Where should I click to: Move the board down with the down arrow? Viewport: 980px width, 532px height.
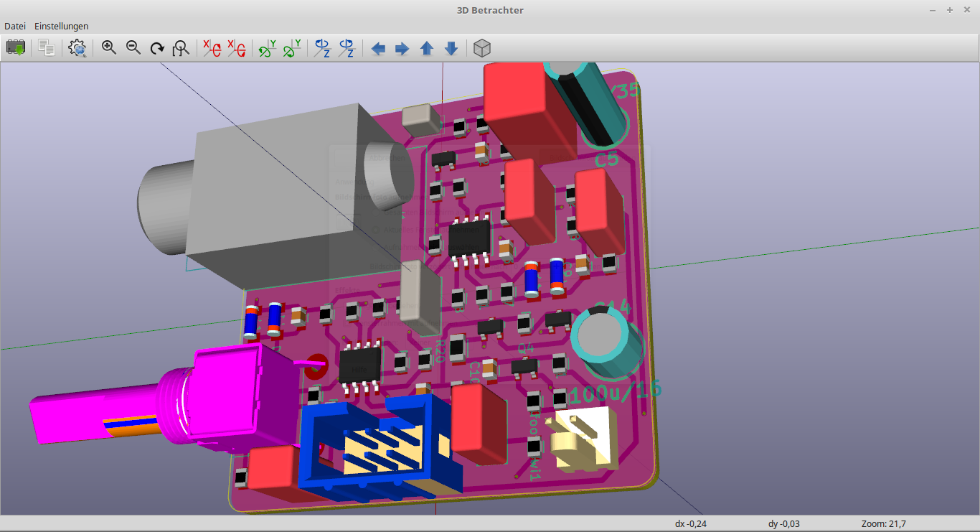pos(451,48)
